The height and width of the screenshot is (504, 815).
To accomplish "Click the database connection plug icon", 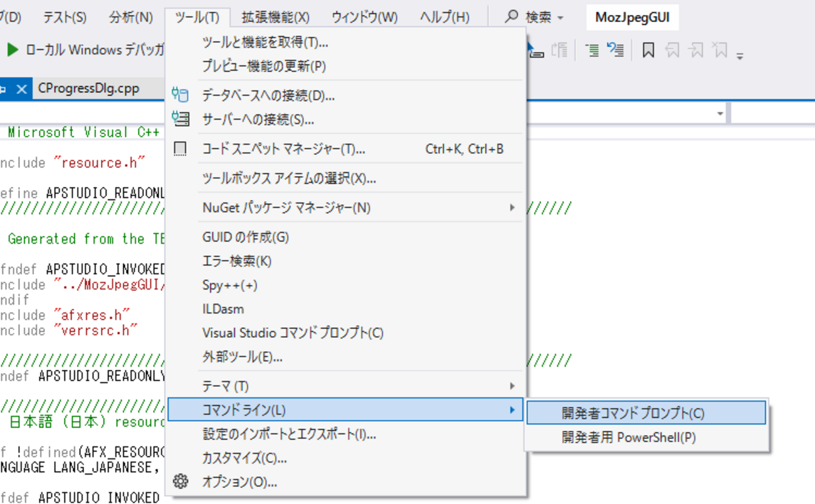I will 180,95.
